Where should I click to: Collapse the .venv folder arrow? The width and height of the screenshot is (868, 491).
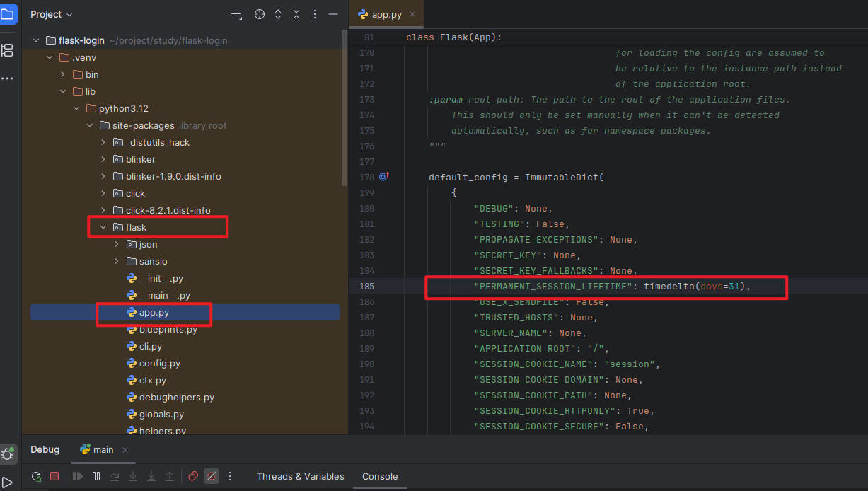pyautogui.click(x=50, y=57)
